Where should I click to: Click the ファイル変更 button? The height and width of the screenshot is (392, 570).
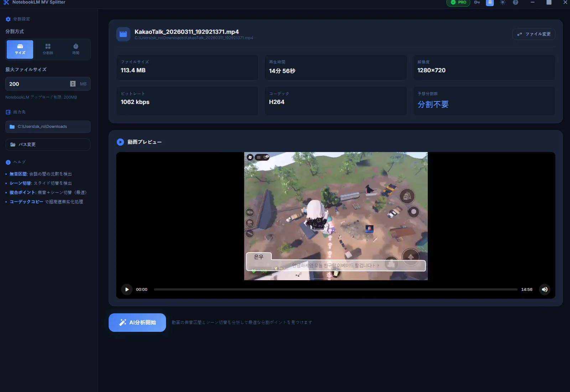point(534,34)
